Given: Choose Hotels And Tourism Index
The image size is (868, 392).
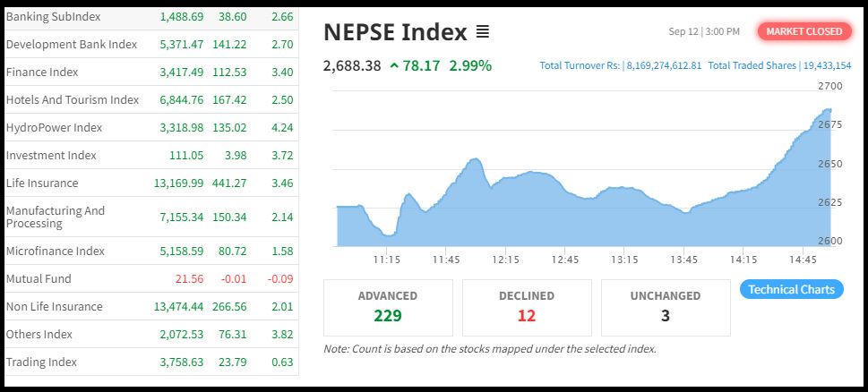Looking at the screenshot, I should 72,99.
